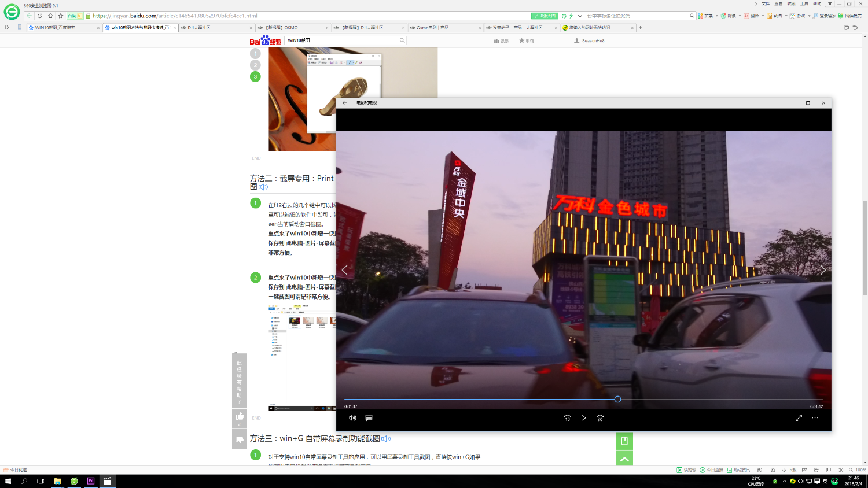Open 工具 menu
The height and width of the screenshot is (488, 868).
point(804,3)
